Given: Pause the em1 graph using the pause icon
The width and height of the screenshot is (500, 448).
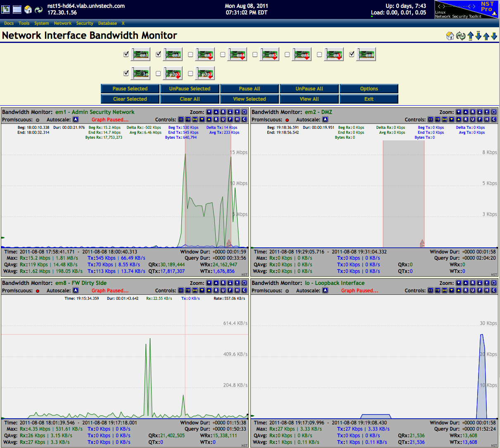Looking at the screenshot, I should [181, 119].
